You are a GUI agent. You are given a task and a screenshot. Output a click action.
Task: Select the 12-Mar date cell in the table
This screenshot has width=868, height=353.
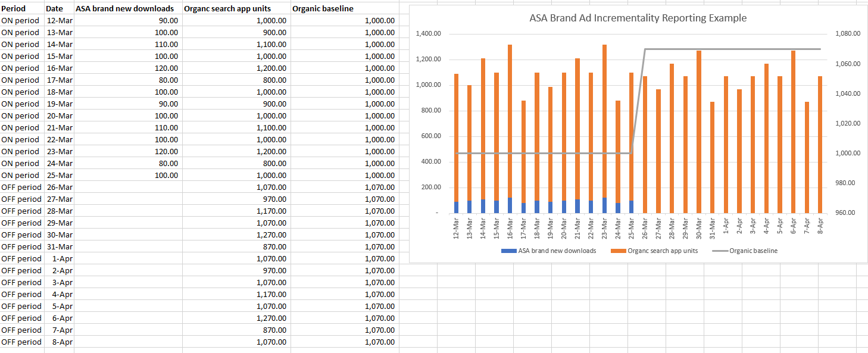[60, 20]
